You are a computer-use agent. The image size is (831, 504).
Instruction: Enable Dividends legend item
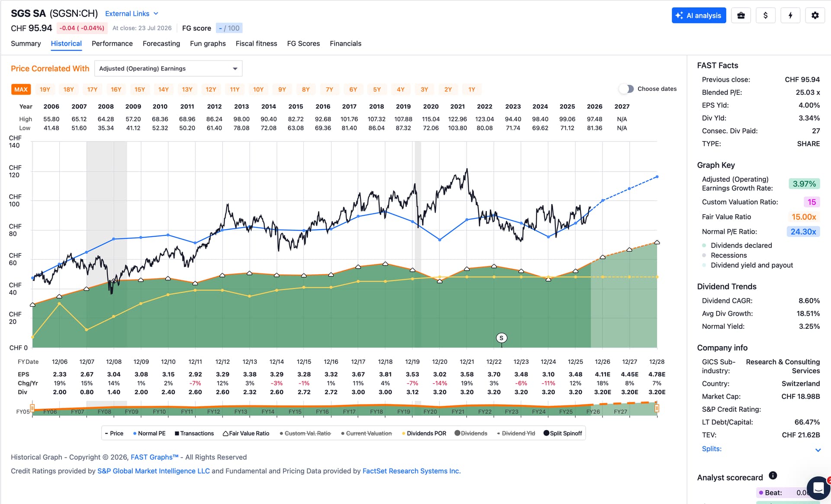[x=471, y=433]
